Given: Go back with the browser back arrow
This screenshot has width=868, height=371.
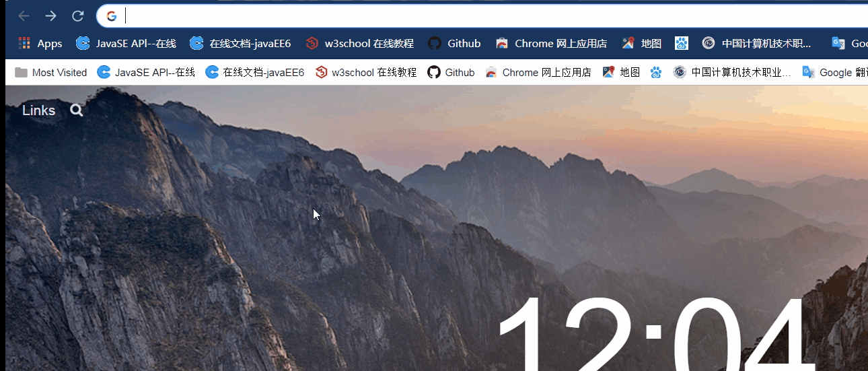Looking at the screenshot, I should coord(24,16).
